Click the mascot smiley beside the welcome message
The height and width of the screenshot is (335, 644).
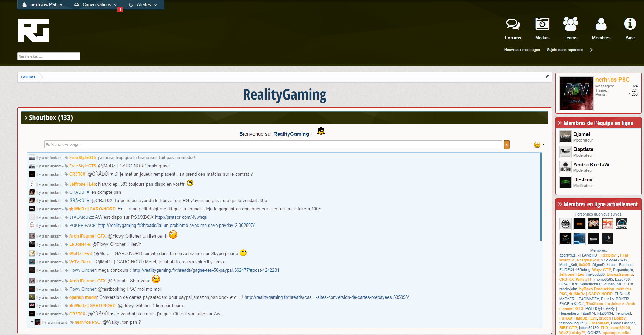click(x=321, y=131)
